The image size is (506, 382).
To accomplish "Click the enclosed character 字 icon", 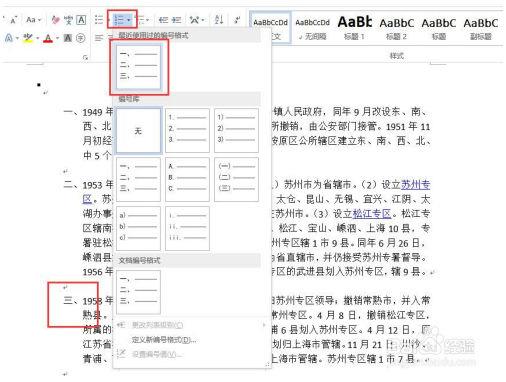I will [x=81, y=38].
